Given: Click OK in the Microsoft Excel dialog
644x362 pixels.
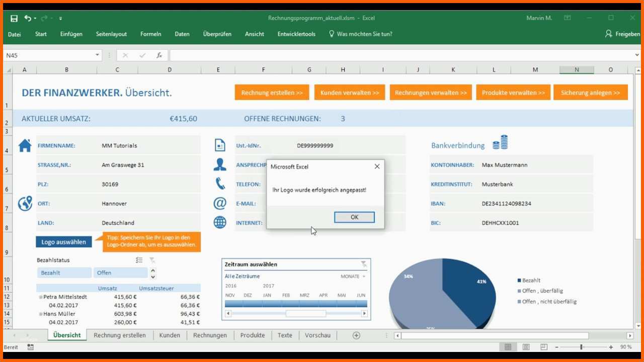Looking at the screenshot, I should [354, 217].
